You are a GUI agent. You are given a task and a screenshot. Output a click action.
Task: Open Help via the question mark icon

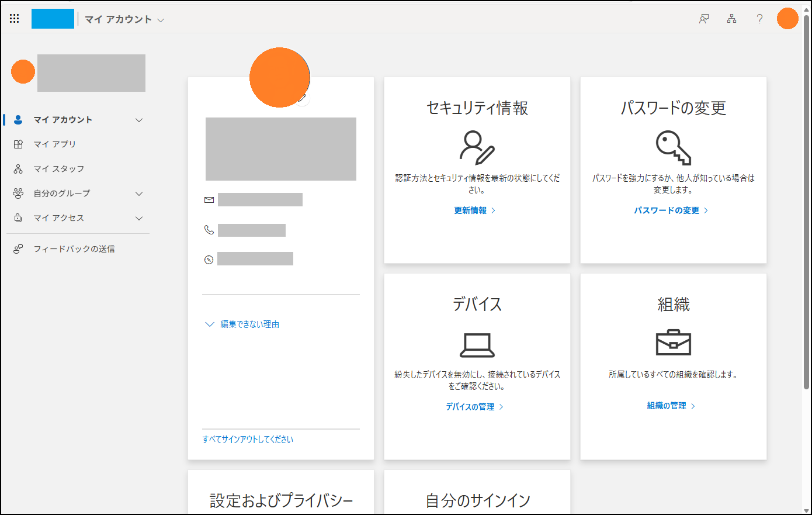coord(759,19)
